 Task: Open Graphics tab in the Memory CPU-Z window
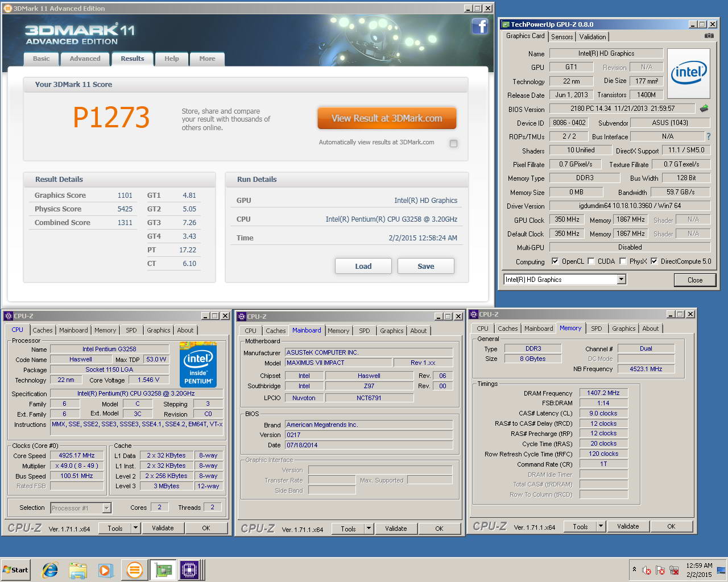pyautogui.click(x=624, y=329)
